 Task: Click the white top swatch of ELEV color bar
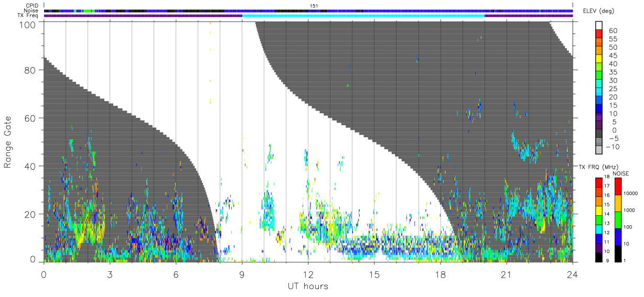click(599, 26)
